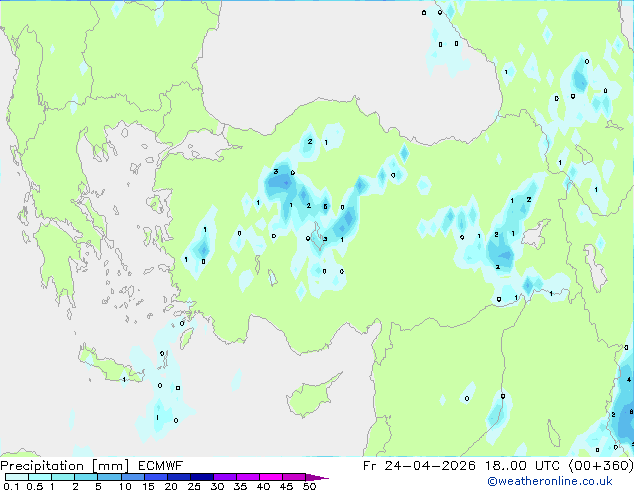Screen dimensions: 634x490
Task: Click the '24-04-2026' forecast date text
Action: [430, 466]
